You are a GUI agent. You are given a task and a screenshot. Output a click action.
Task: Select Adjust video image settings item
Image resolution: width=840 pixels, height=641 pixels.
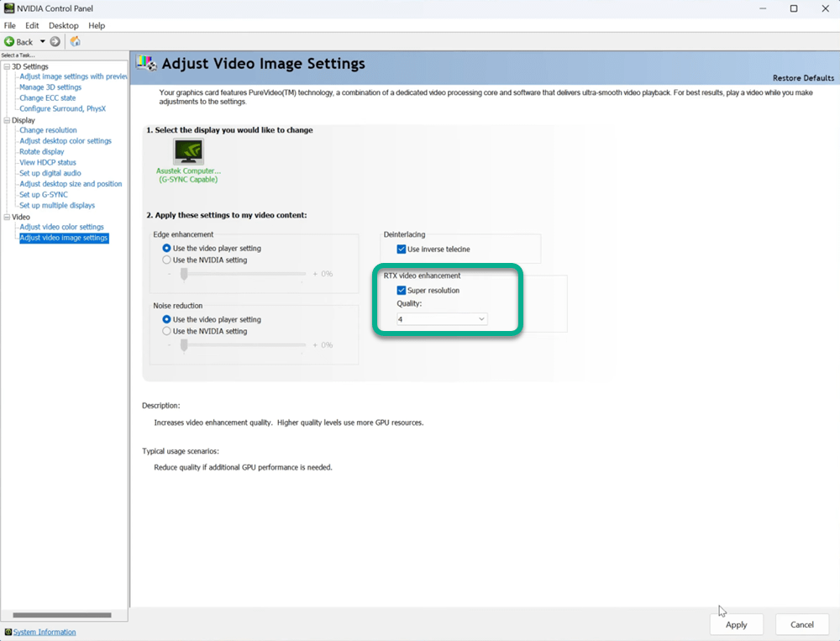click(x=64, y=238)
